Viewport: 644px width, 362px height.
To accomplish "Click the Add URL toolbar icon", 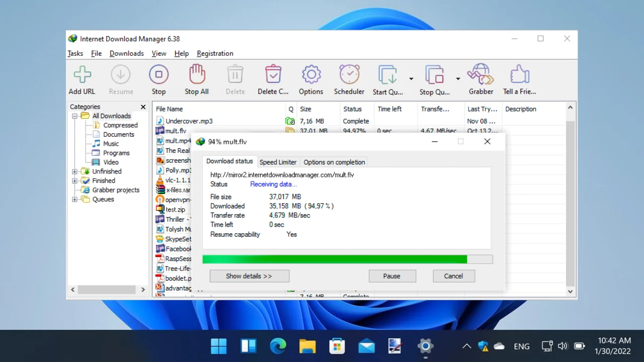I will (x=82, y=75).
